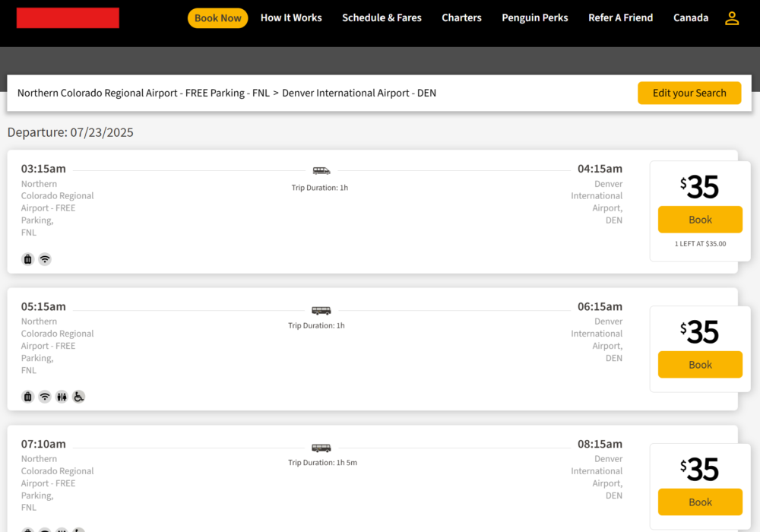Click the red logo in header

tap(68, 18)
